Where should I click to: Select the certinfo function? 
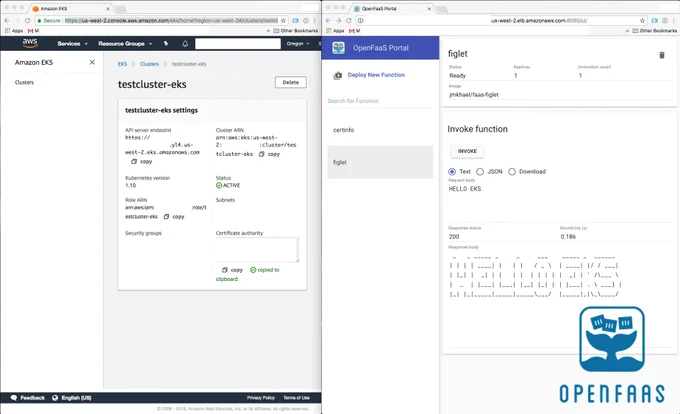click(x=380, y=130)
